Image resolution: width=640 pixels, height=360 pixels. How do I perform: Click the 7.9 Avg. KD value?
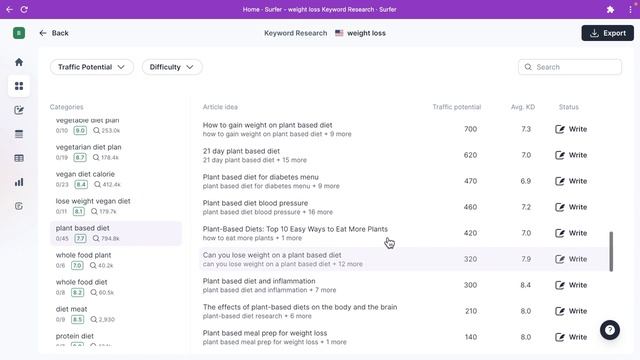coord(526,259)
